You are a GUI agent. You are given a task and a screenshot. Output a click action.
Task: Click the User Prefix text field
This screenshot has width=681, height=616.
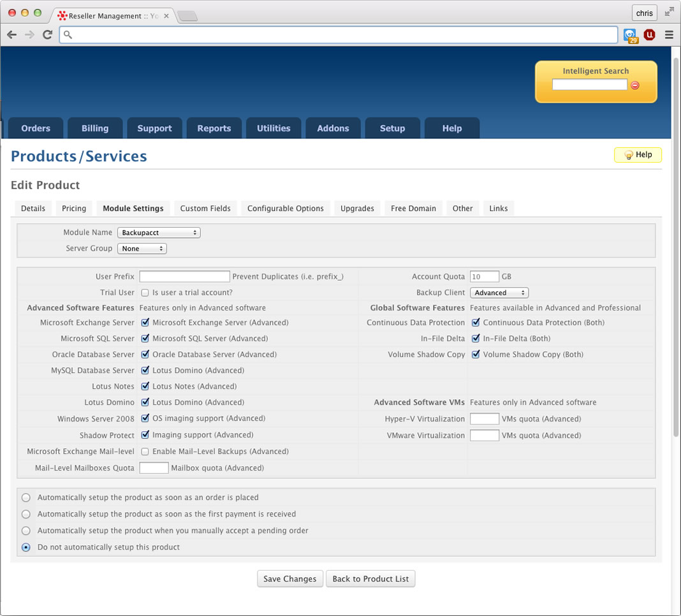pos(184,276)
